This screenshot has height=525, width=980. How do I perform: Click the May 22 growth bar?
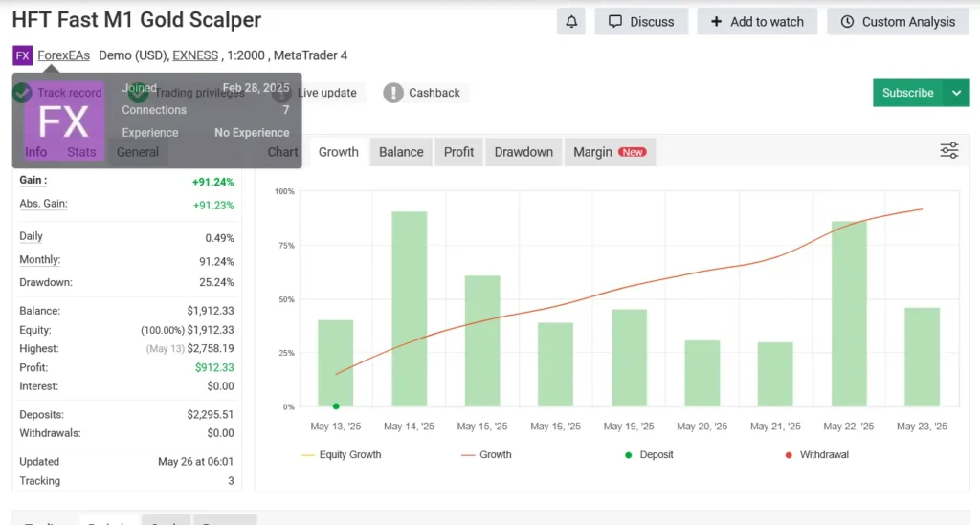point(849,314)
